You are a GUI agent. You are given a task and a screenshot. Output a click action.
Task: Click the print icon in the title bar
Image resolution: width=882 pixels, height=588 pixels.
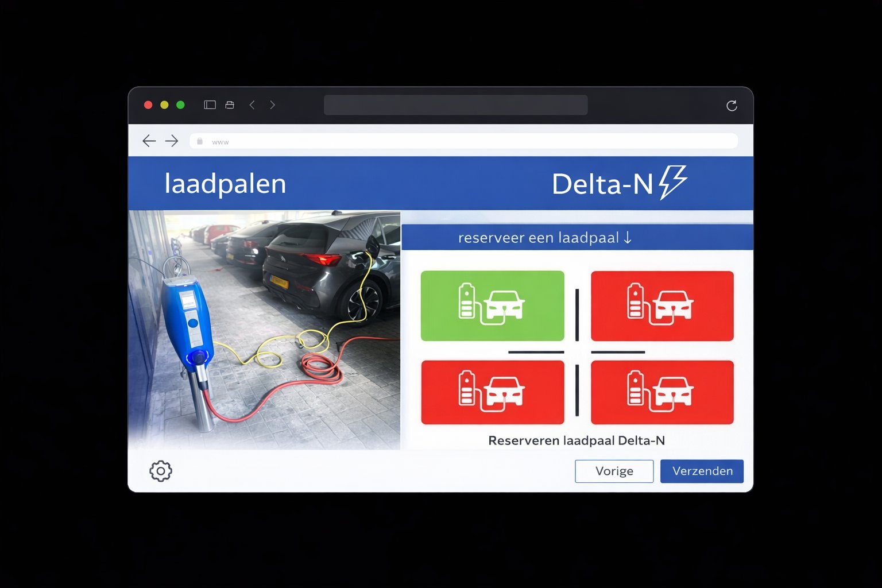[x=230, y=105]
